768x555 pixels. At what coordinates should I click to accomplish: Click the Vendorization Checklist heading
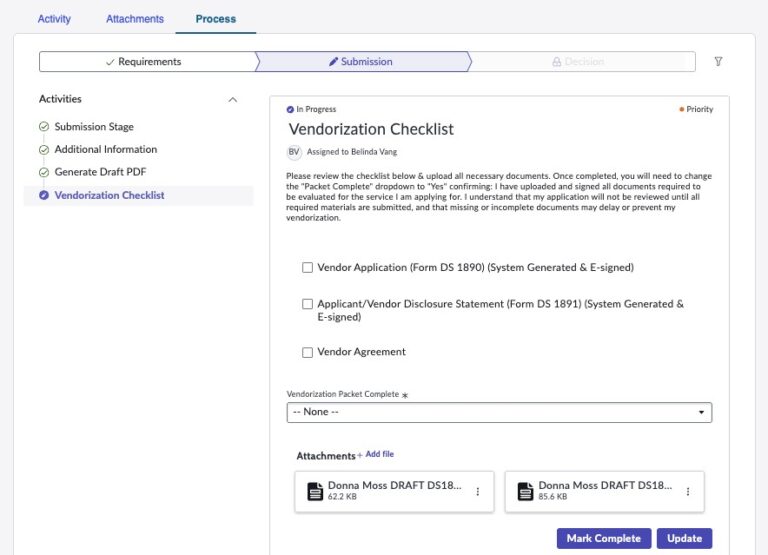pyautogui.click(x=371, y=129)
